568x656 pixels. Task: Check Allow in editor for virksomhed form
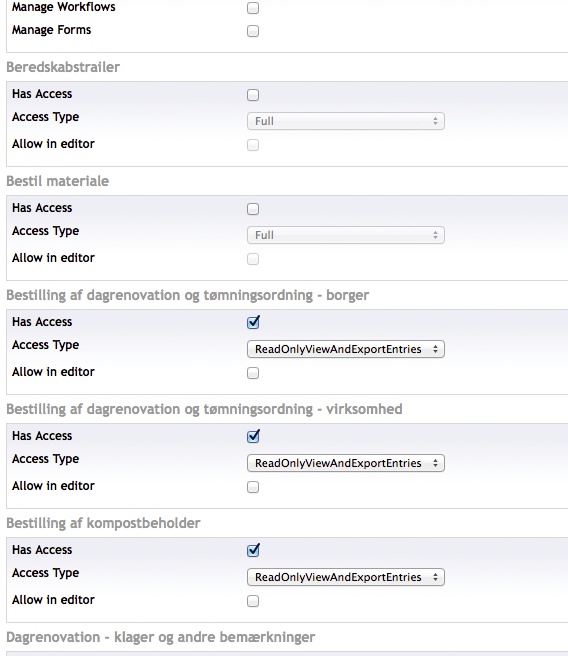(x=253, y=487)
